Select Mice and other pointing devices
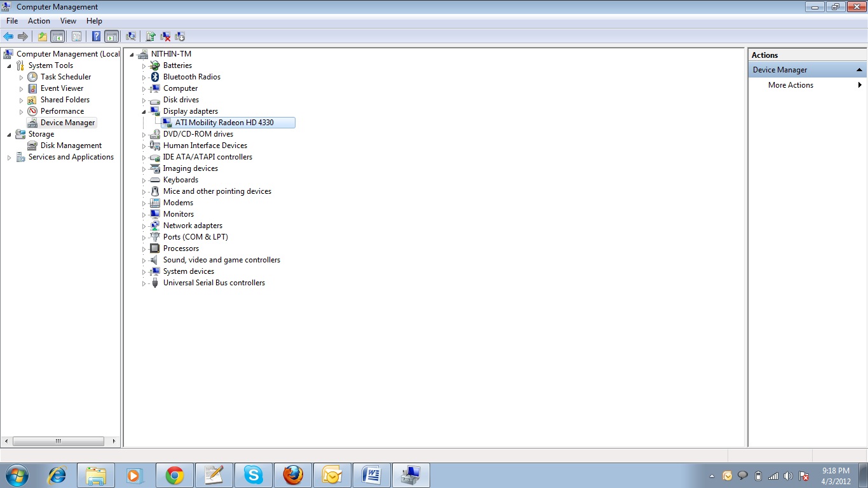 (217, 191)
